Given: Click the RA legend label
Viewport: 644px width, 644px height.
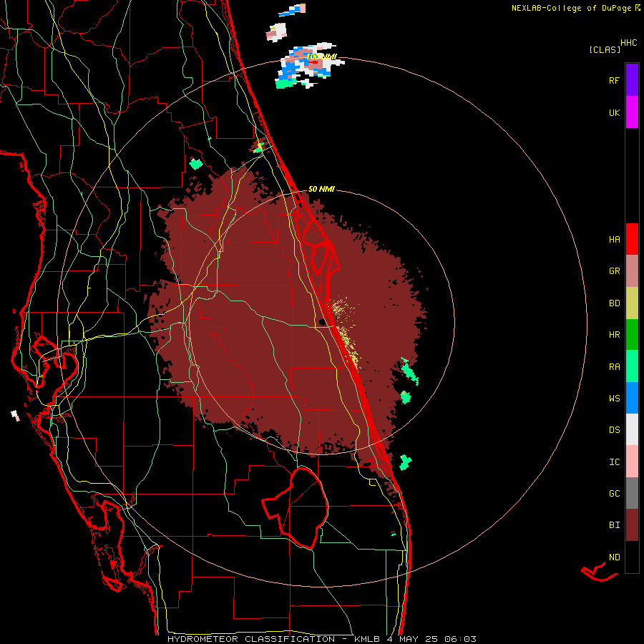Looking at the screenshot, I should tap(614, 367).
